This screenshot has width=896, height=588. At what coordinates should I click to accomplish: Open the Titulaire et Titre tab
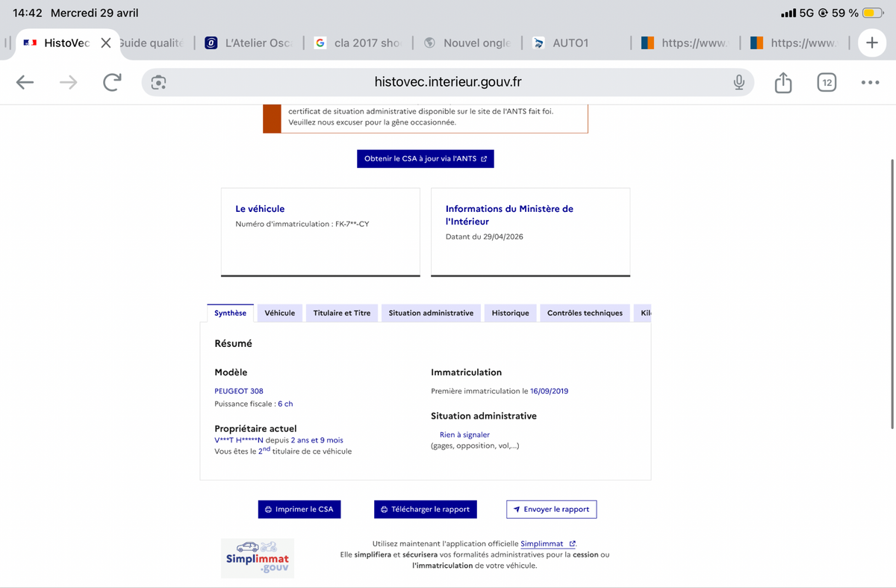[x=342, y=313]
